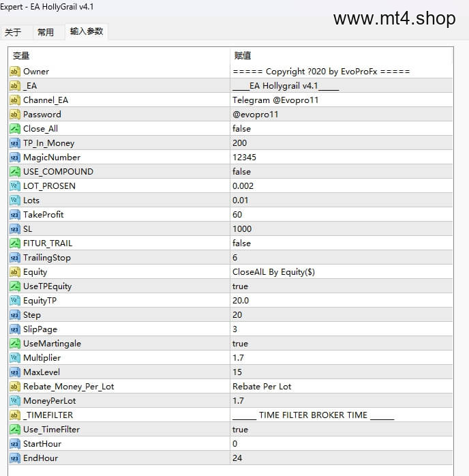469x476 pixels.
Task: Click the string icon beside Owner
Action: [x=15, y=72]
